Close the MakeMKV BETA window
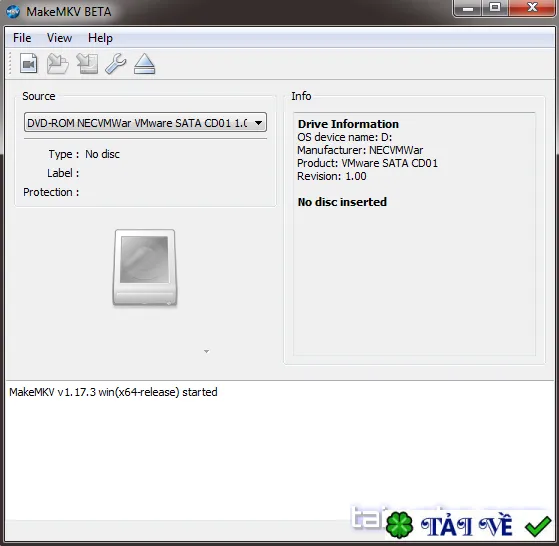This screenshot has width=559, height=546. pyautogui.click(x=532, y=8)
